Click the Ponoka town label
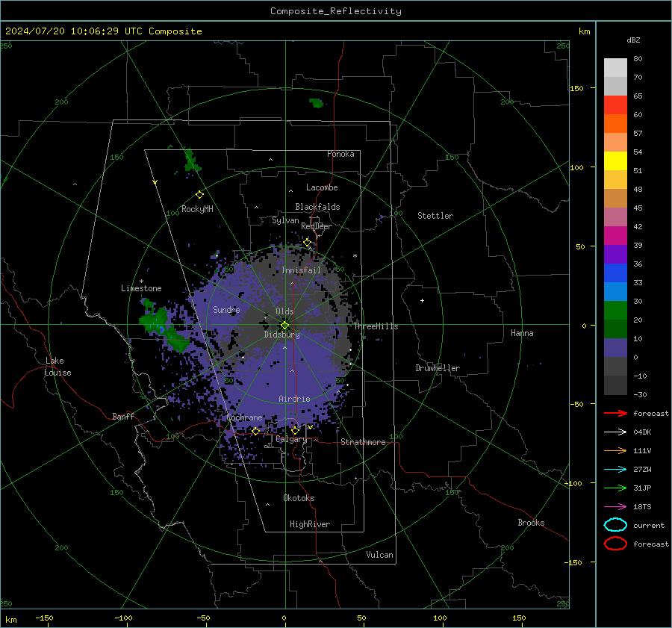The image size is (672, 628). (340, 154)
